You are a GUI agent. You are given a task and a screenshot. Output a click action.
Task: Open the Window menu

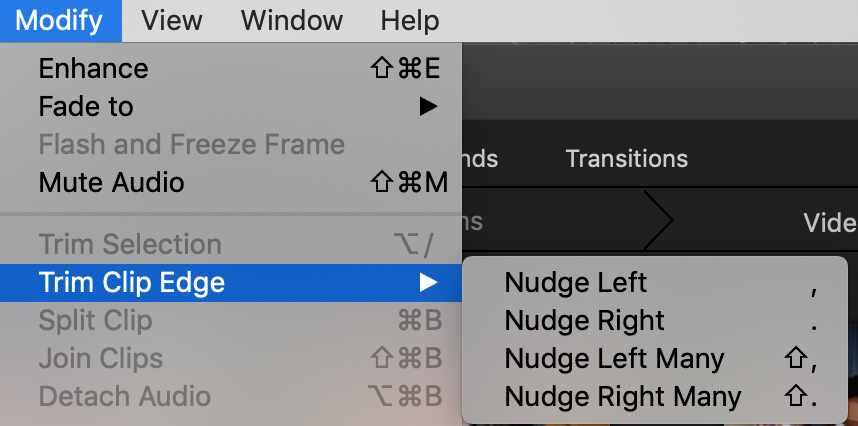(292, 20)
